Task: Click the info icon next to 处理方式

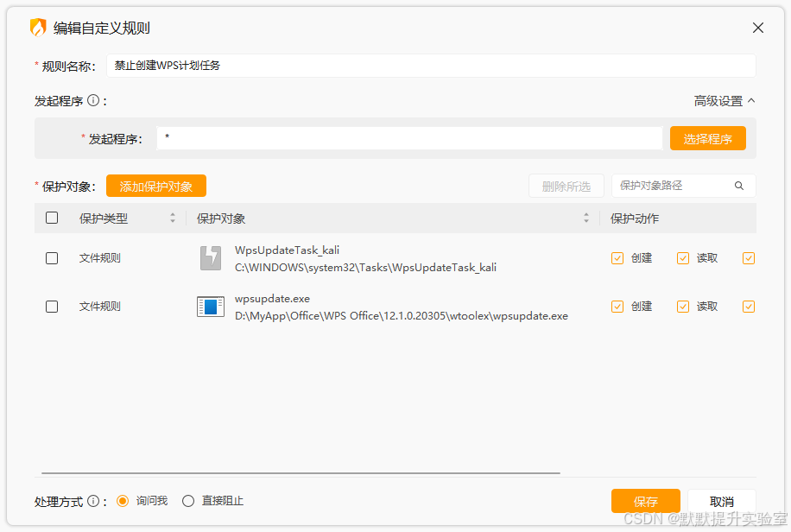Action: (x=92, y=501)
